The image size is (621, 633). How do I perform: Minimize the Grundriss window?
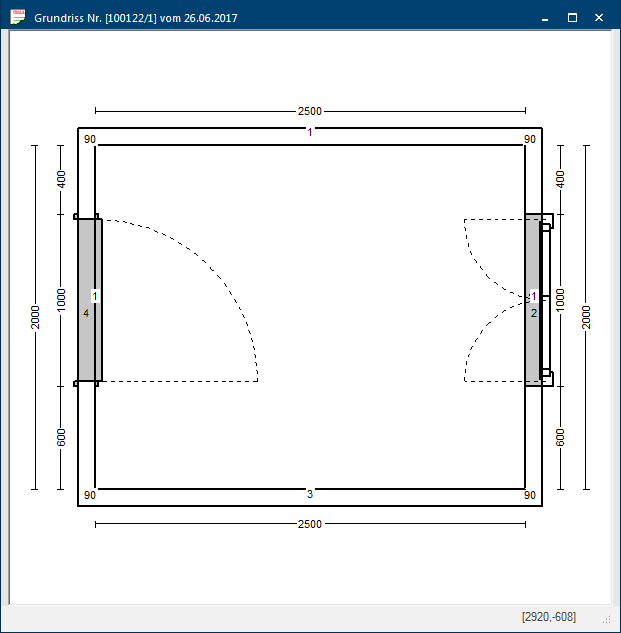(x=545, y=17)
